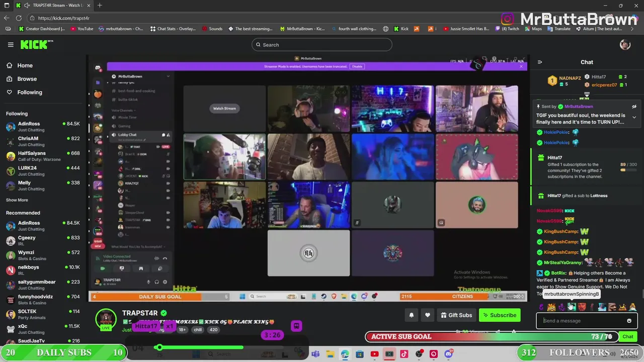Open the user profile avatar menu
644x362 pixels.
click(625, 45)
